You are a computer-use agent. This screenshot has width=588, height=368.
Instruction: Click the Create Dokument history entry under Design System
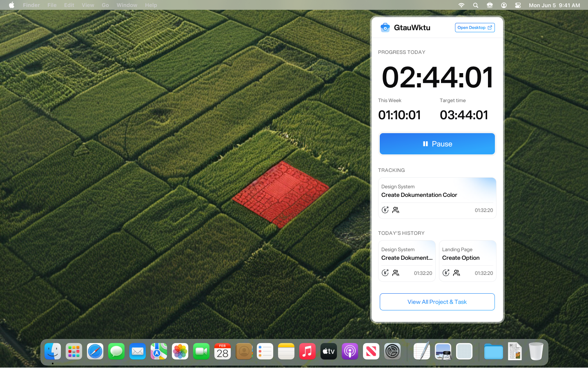(407, 261)
